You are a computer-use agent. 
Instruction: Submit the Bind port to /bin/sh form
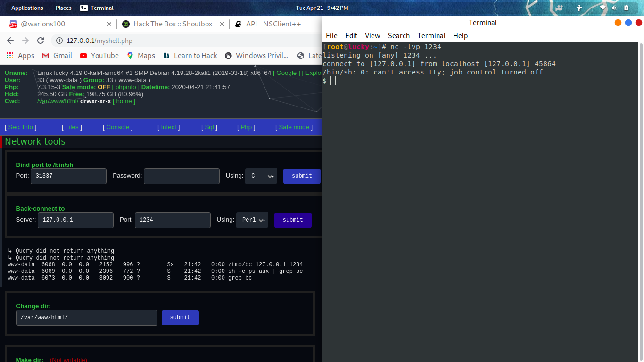click(x=302, y=176)
